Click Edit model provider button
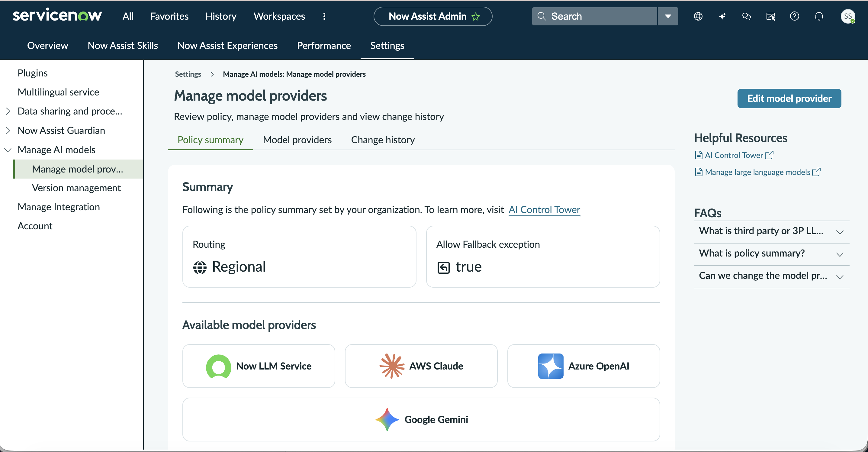868x452 pixels. 789,98
